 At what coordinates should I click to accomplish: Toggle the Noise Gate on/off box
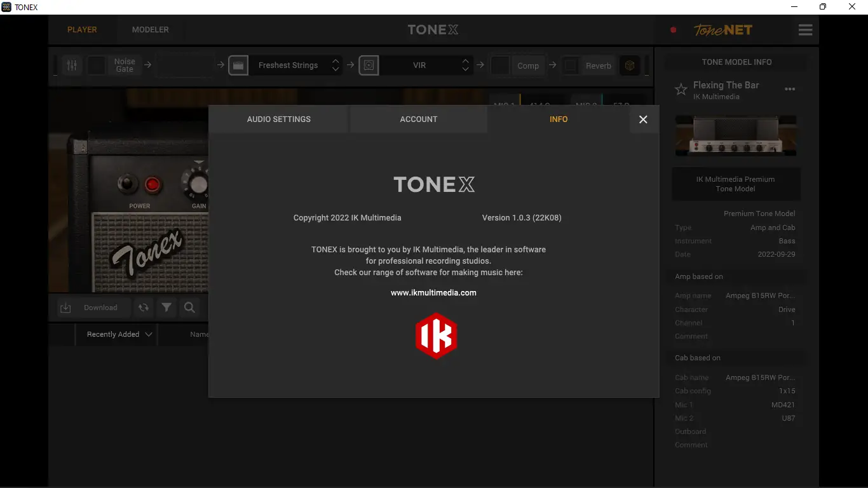(97, 65)
